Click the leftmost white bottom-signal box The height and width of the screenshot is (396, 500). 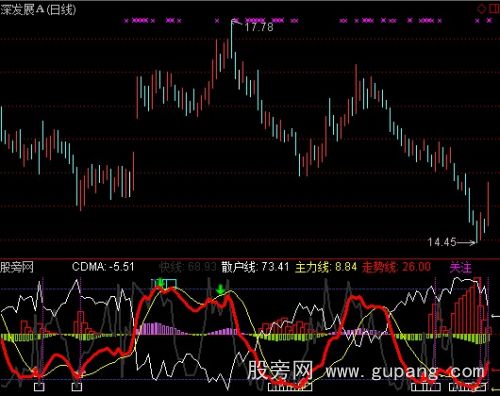[39, 387]
